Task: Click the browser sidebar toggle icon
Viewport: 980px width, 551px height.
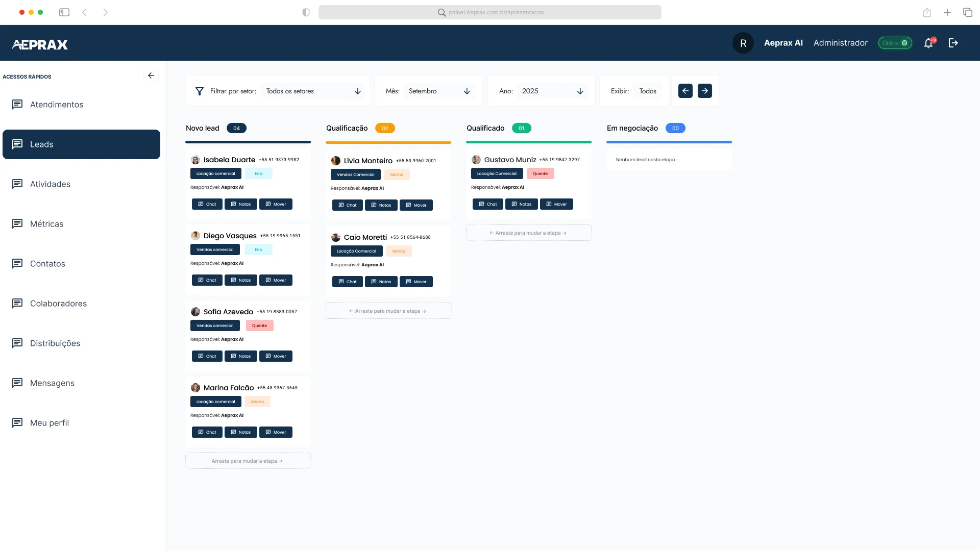Action: point(64,12)
